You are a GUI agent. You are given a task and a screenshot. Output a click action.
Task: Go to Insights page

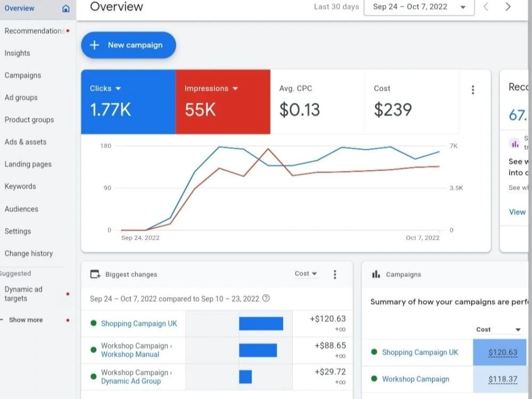(x=18, y=53)
